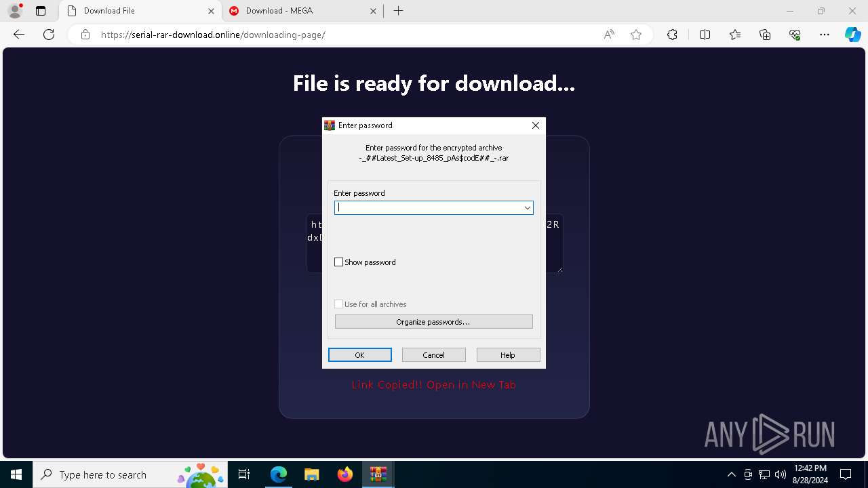Open Task View on taskbar

pyautogui.click(x=245, y=474)
